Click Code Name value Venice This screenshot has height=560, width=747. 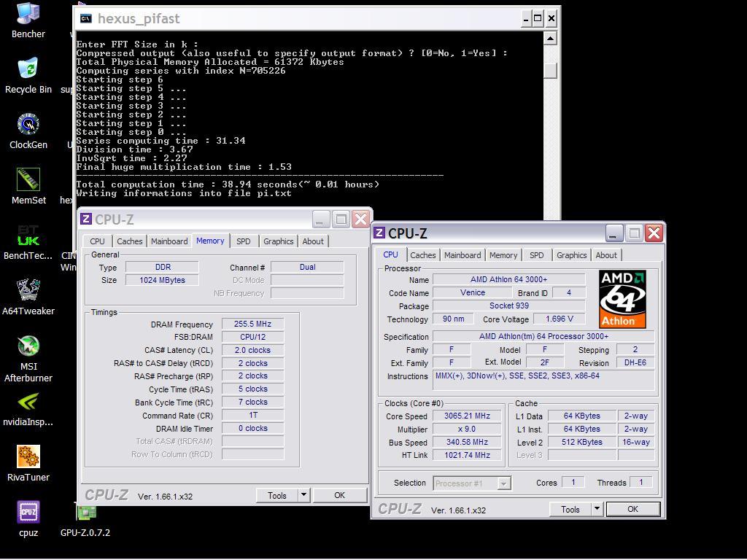tap(473, 292)
